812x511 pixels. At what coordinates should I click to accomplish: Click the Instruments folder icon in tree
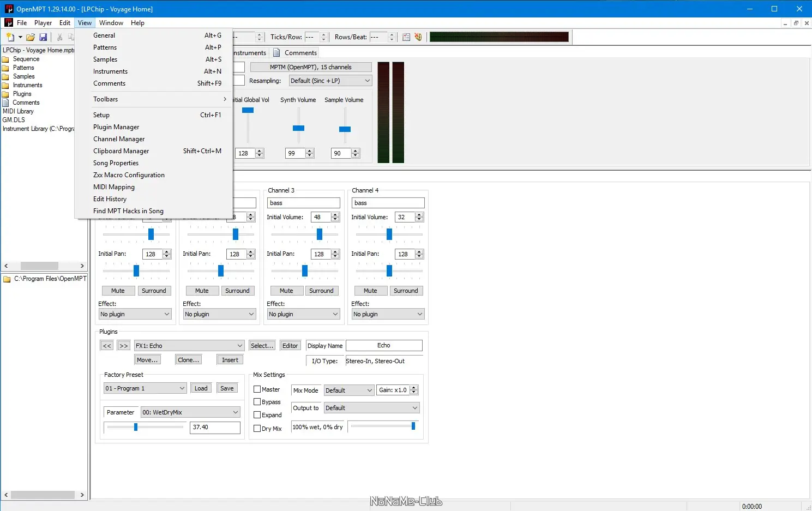pyautogui.click(x=6, y=85)
